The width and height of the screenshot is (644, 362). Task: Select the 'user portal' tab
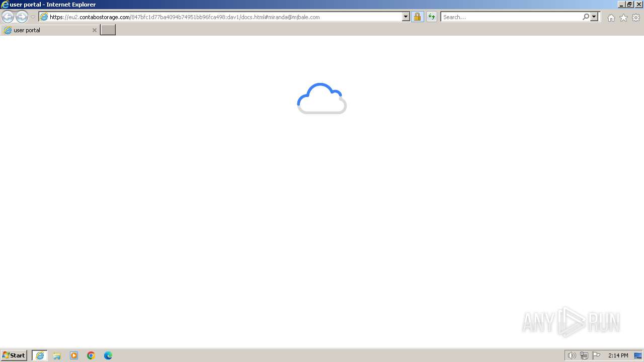(50, 30)
